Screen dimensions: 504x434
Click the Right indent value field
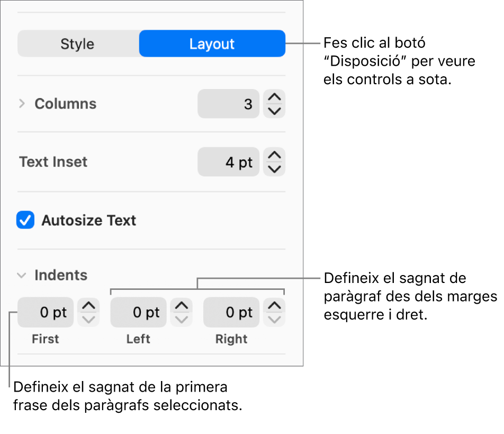click(231, 313)
